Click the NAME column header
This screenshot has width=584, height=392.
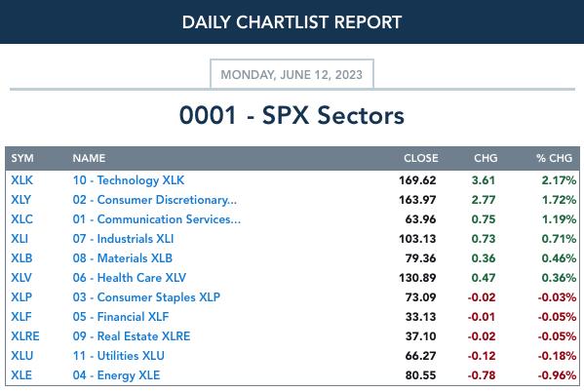[x=89, y=158]
